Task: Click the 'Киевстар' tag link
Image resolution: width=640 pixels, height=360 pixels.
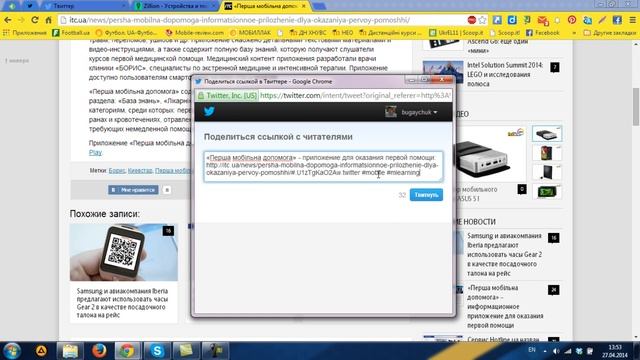Action: [140, 170]
